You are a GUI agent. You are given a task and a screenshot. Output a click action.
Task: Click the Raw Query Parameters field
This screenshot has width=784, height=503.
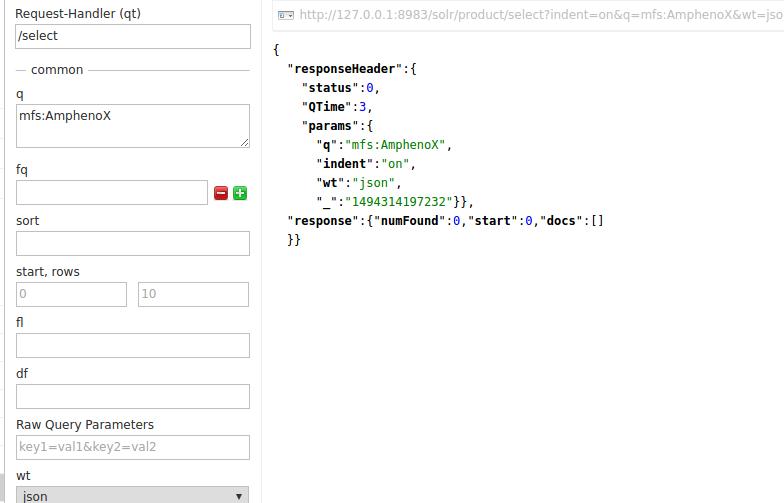[133, 448]
